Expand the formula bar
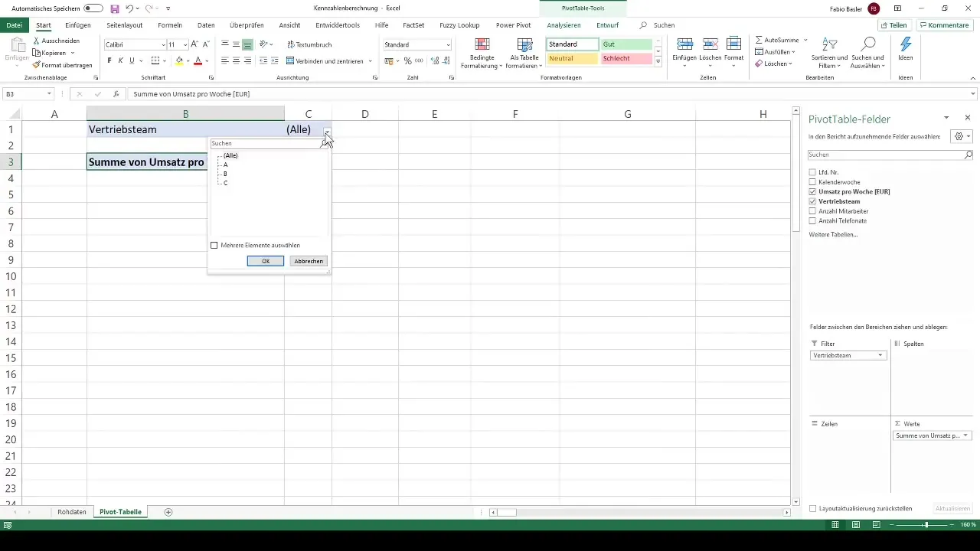Viewport: 980px width, 551px height. click(973, 94)
